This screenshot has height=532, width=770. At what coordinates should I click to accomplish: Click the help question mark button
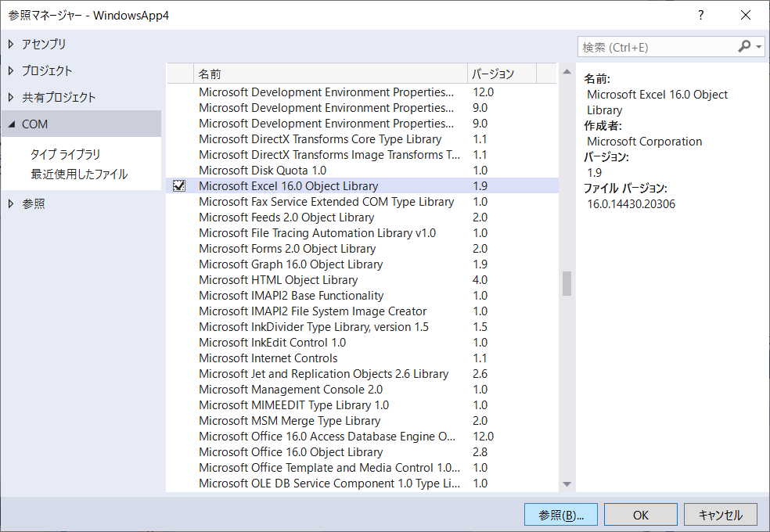click(x=701, y=15)
